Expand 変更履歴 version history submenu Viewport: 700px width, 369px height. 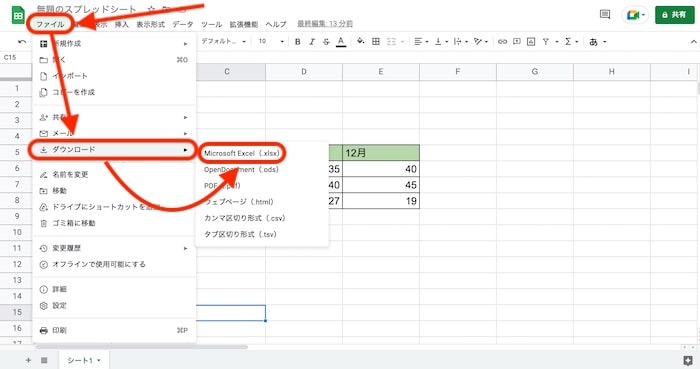114,248
